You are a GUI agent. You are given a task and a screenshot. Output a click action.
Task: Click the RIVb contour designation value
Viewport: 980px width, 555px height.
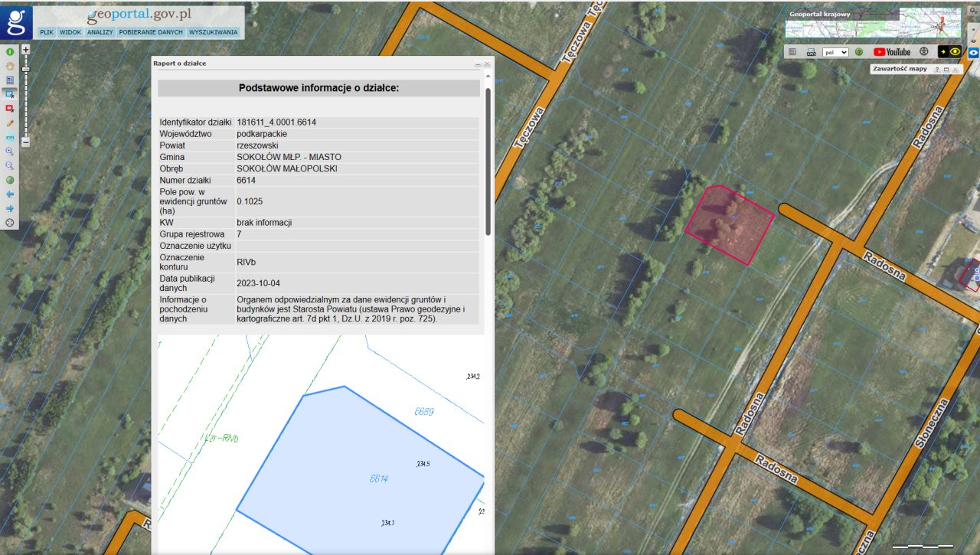[x=247, y=262]
